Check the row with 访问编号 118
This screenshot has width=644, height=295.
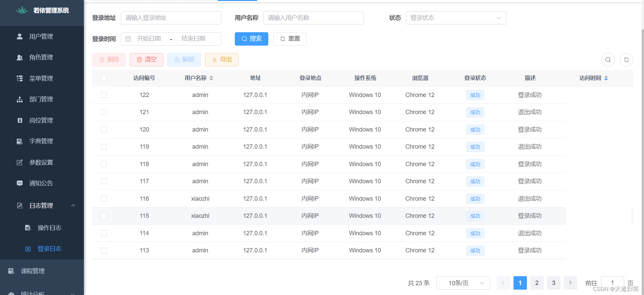coord(104,164)
